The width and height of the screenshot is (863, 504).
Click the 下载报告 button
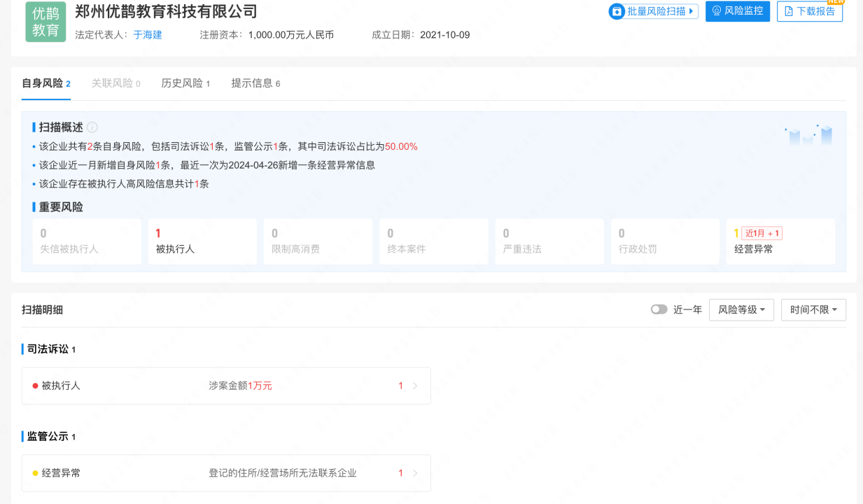(810, 11)
